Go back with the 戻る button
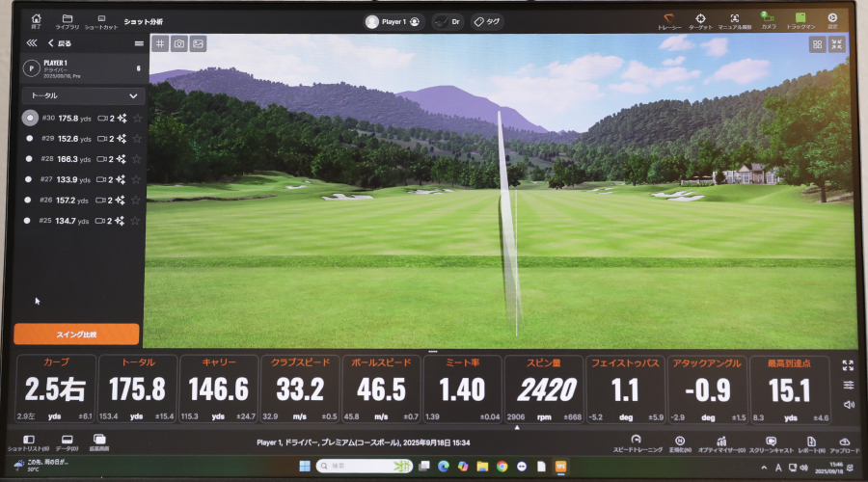The height and width of the screenshot is (482, 868). pyautogui.click(x=61, y=43)
